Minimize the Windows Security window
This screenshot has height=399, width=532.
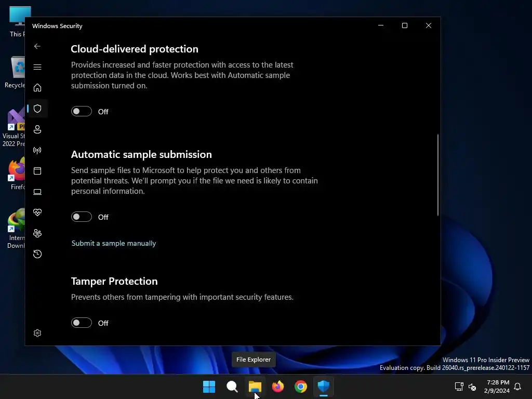381,25
